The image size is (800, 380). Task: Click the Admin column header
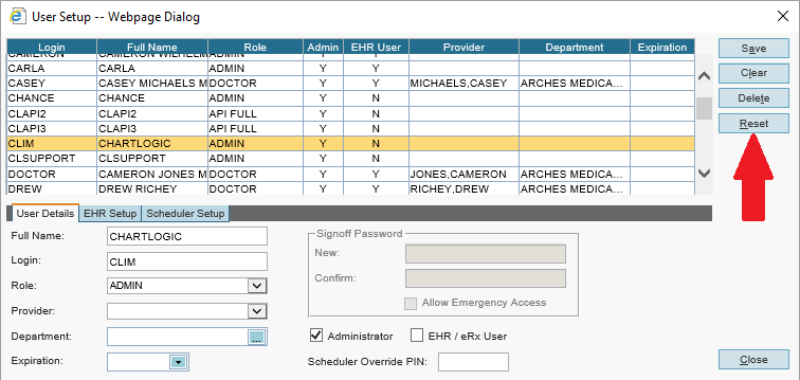tap(323, 47)
